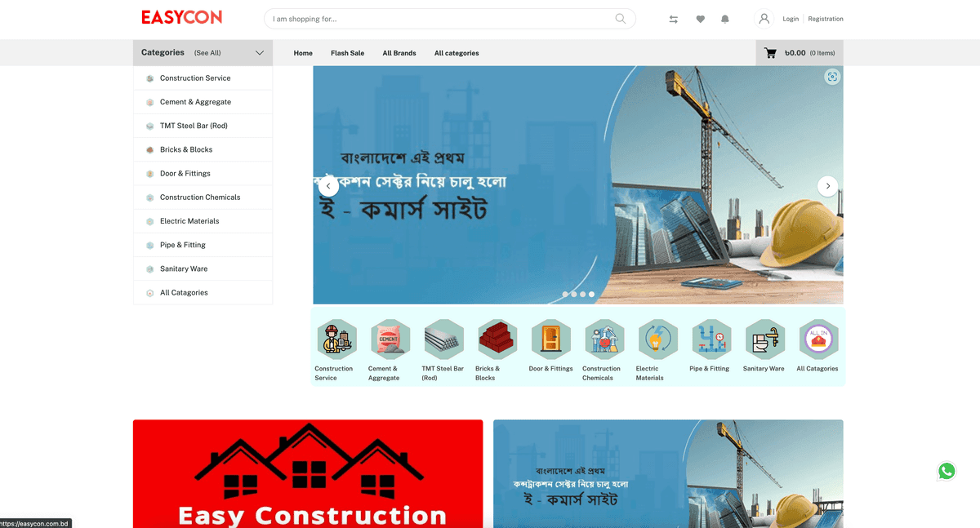Open the Cement & Aggregate category icon
This screenshot has height=528, width=980.
(x=390, y=338)
